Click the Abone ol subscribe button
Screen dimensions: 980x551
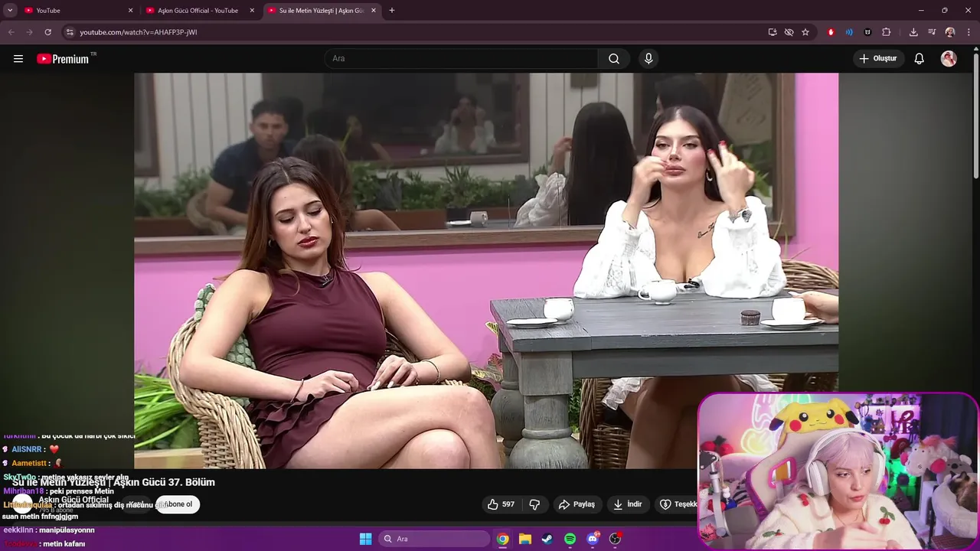[178, 504]
